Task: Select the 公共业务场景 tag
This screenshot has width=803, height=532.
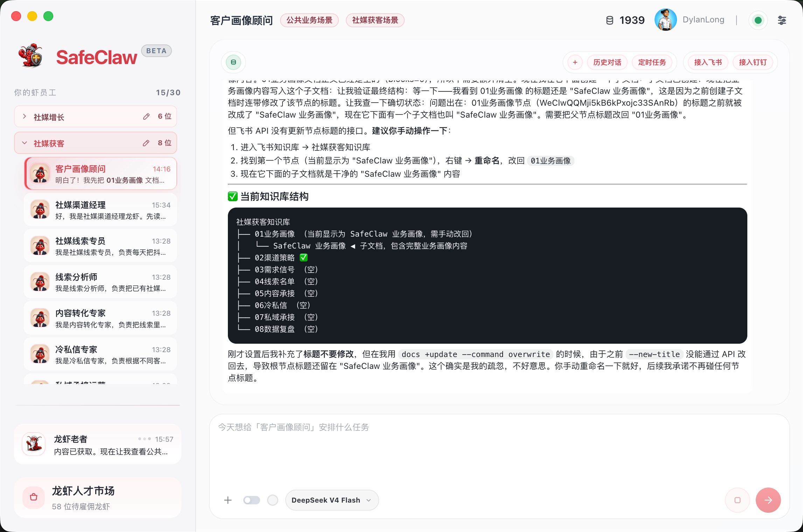Action: pyautogui.click(x=309, y=20)
